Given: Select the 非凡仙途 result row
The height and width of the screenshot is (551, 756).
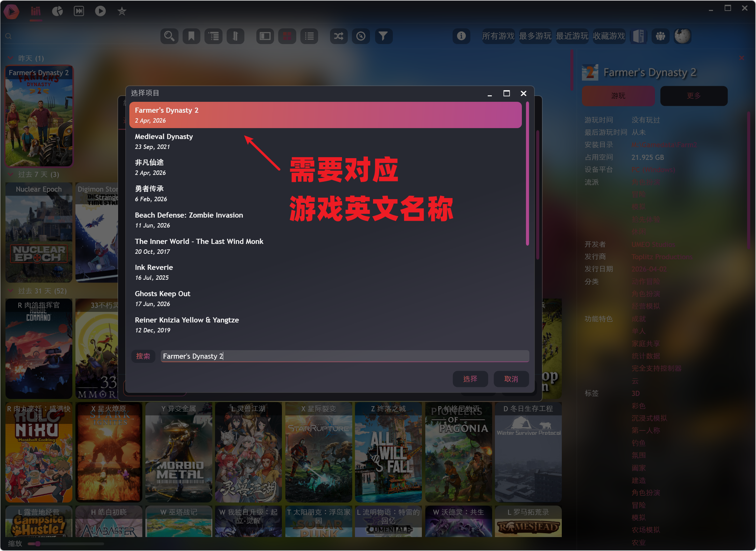Looking at the screenshot, I should tap(325, 167).
